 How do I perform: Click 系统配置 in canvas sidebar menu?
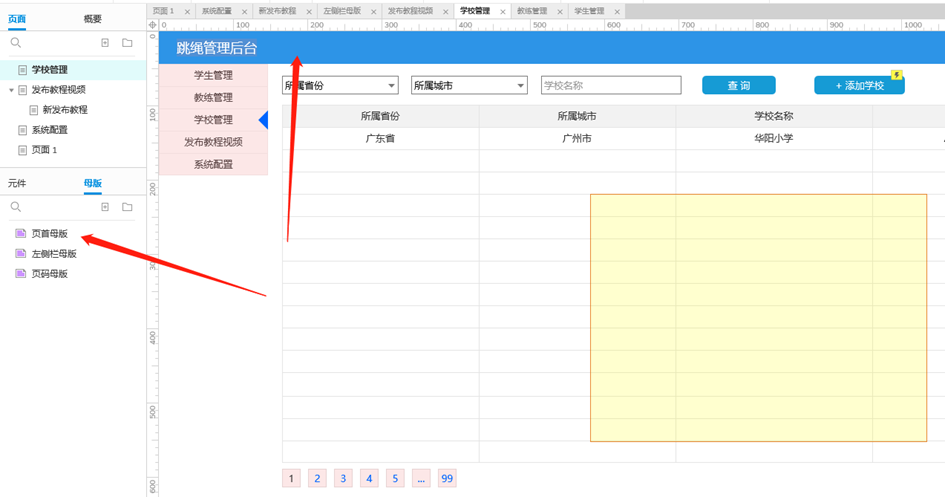click(x=213, y=164)
